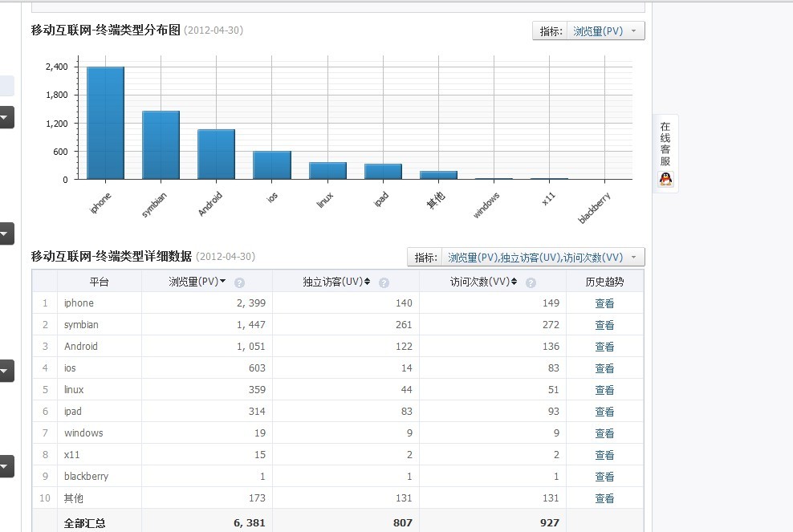Image resolution: width=793 pixels, height=532 pixels.
Task: Click 查看 link in blackberry row
Action: (x=604, y=477)
